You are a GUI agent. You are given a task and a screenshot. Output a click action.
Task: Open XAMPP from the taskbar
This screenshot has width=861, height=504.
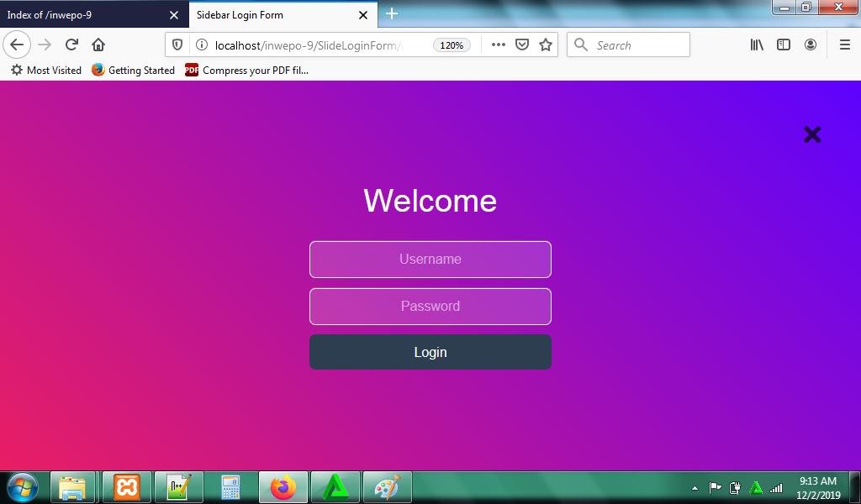[x=127, y=487]
